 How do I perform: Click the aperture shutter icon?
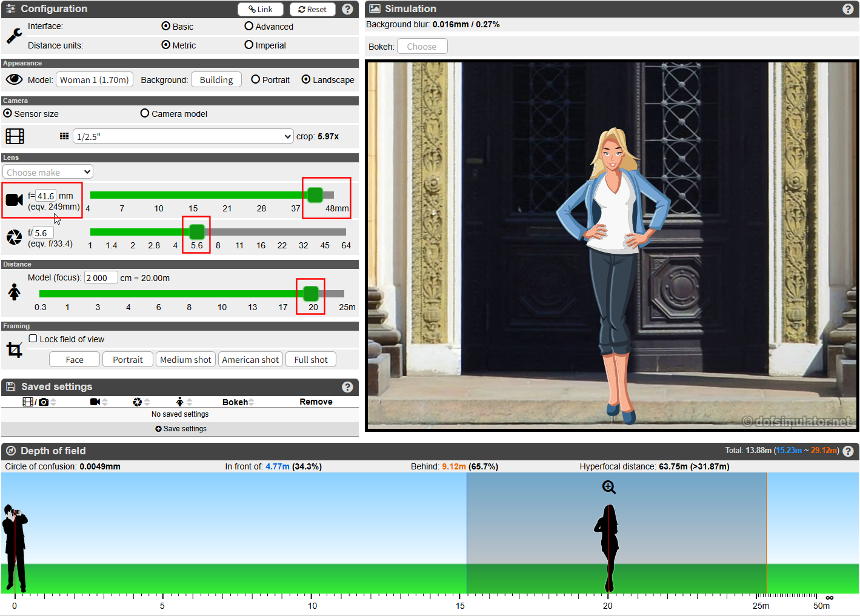pyautogui.click(x=15, y=237)
